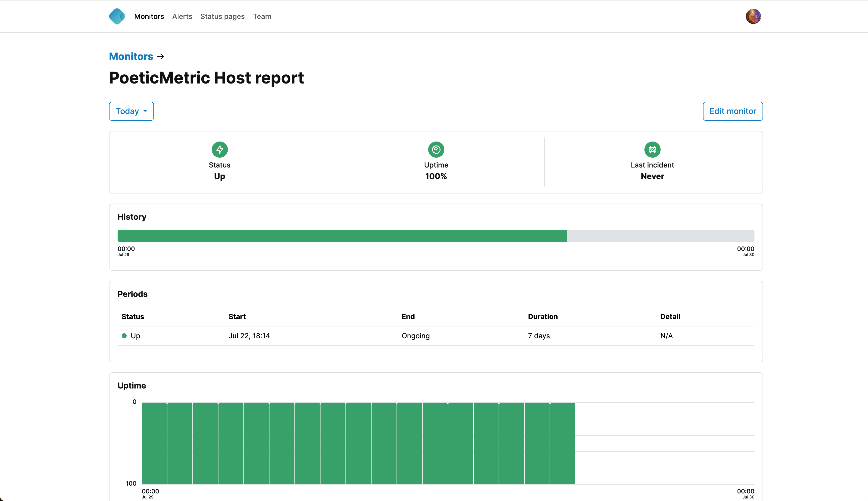This screenshot has width=868, height=501.
Task: Click the Start column header
Action: point(237,317)
